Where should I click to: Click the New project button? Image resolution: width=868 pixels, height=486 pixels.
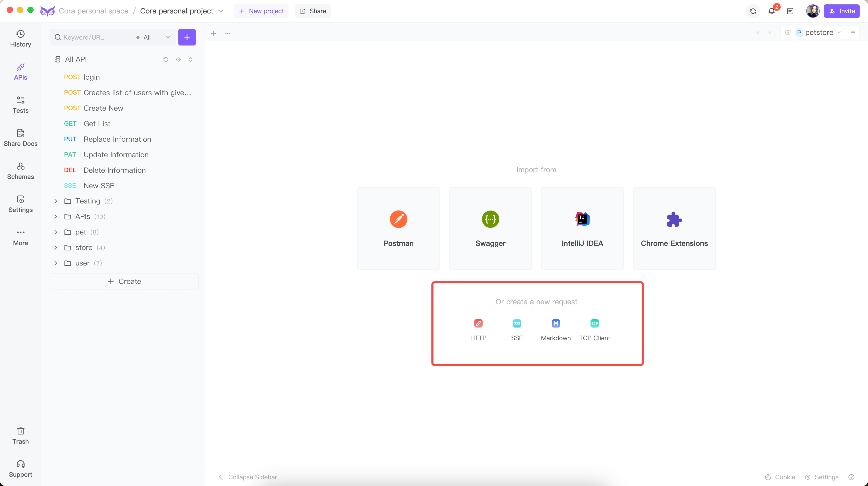pyautogui.click(x=261, y=11)
